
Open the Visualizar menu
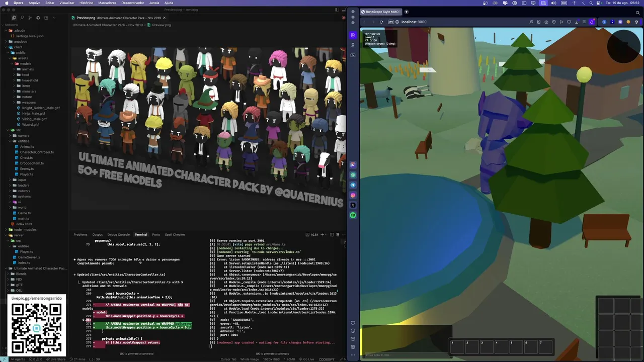67,3
